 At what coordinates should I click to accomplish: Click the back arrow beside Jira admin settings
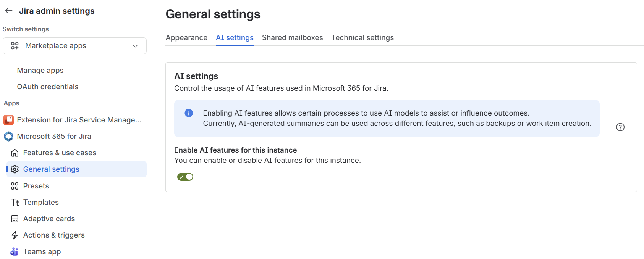(x=9, y=11)
